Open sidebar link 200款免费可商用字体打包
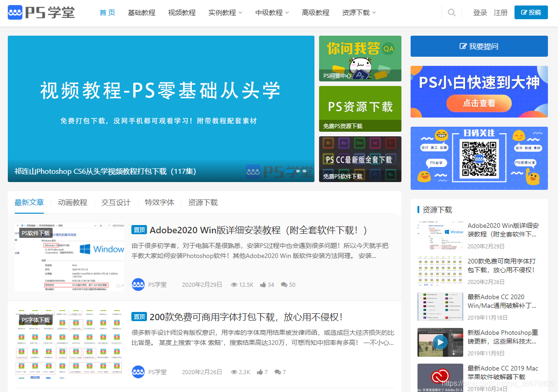Screen dimensions: 558x392 tap(502, 266)
